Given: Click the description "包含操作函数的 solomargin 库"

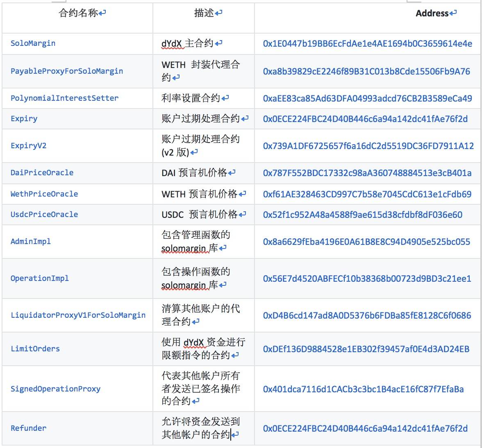Looking at the screenshot, I should 196,278.
